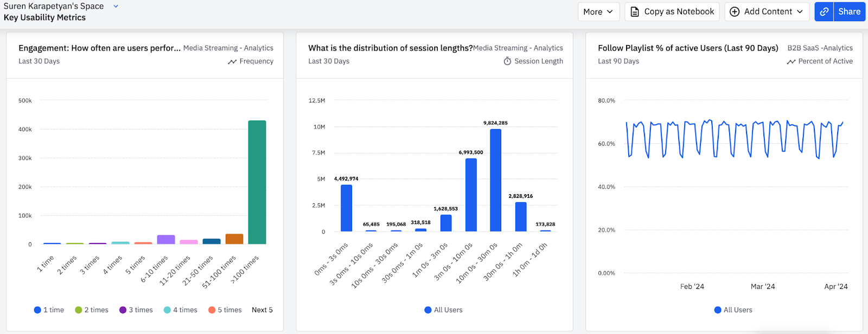
Task: Toggle the teal 4 times legend swatch
Action: (167, 310)
